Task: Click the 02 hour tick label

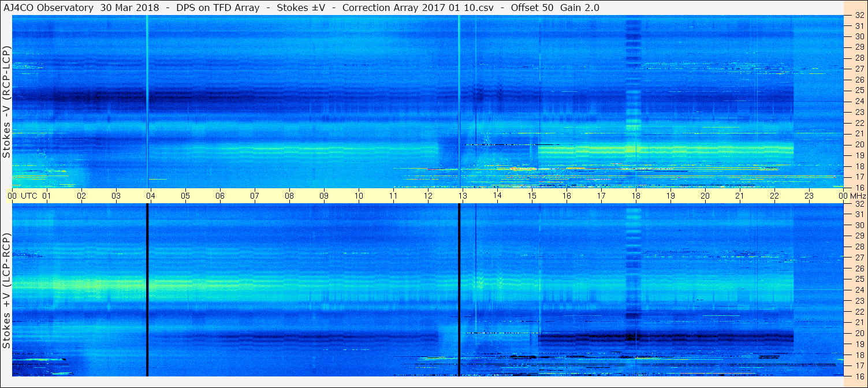Action: 81,196
